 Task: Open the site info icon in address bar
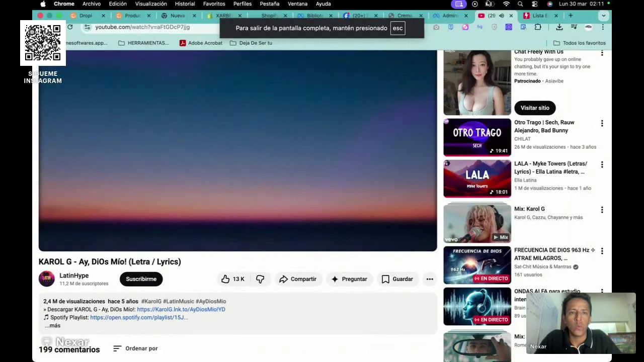point(87,27)
